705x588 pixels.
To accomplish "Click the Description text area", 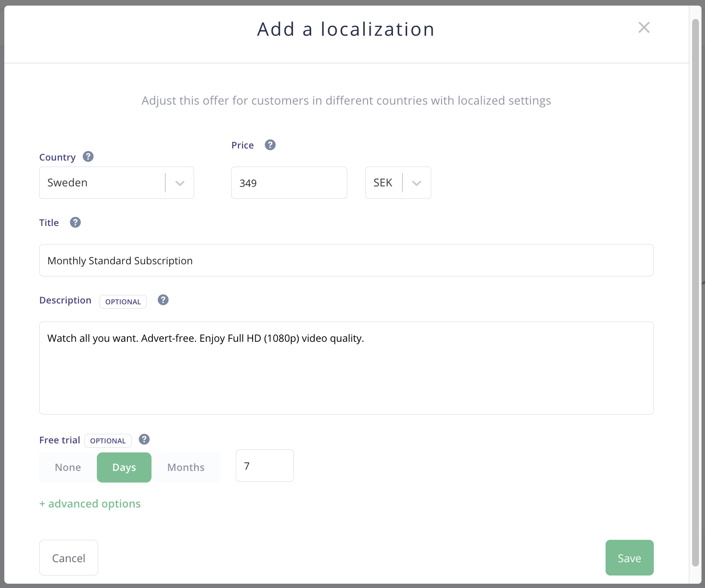I will [x=346, y=368].
